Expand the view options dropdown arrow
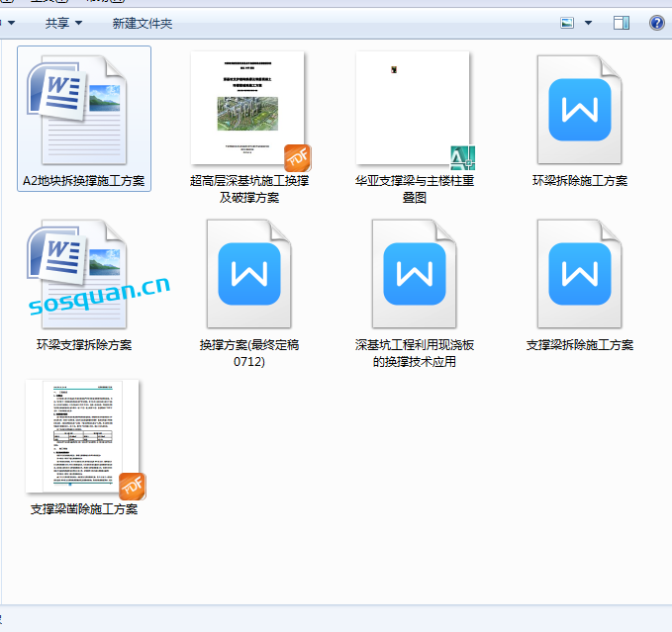This screenshot has height=632, width=672. point(588,23)
